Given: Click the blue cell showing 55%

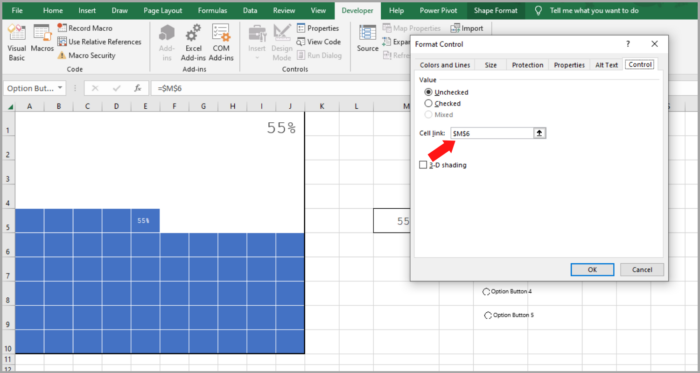Looking at the screenshot, I should [x=145, y=220].
